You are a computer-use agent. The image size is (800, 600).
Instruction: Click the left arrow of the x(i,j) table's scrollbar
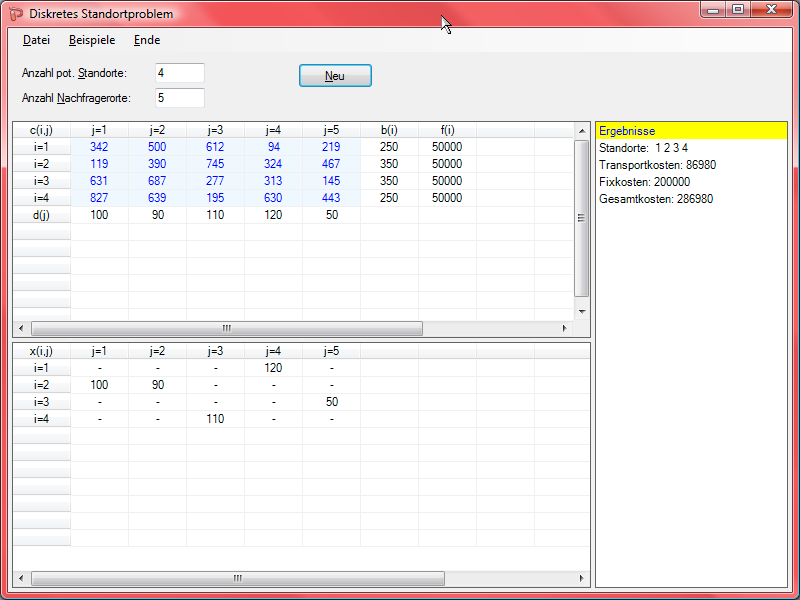click(x=21, y=578)
